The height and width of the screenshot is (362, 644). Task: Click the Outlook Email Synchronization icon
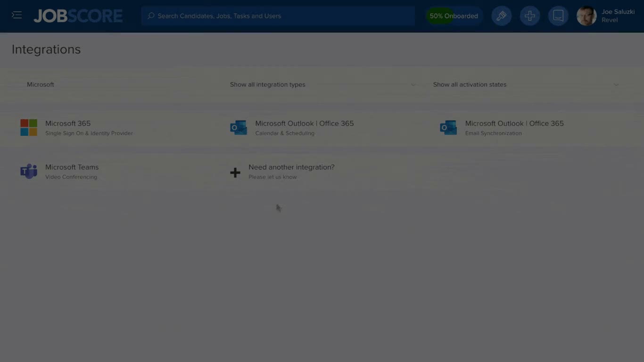click(448, 128)
